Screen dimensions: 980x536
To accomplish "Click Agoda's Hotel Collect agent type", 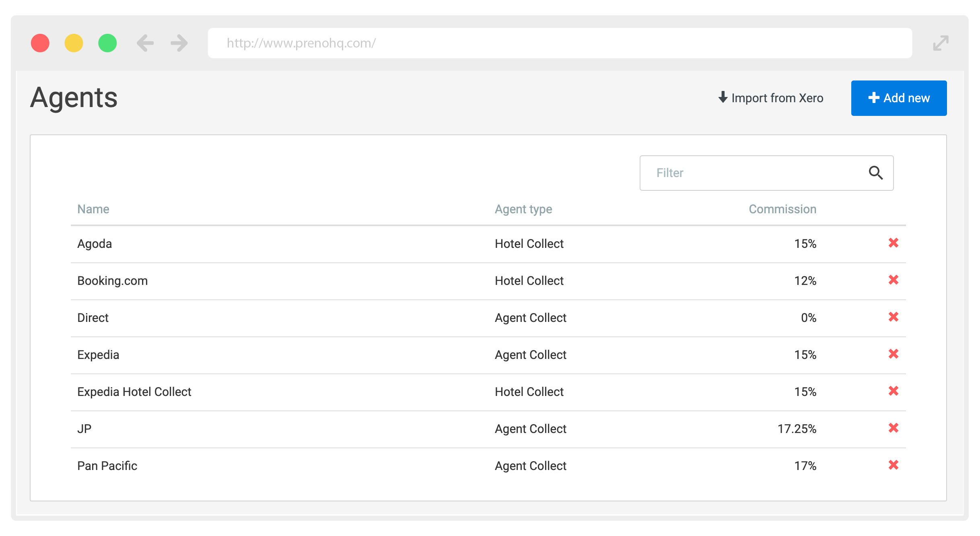I will (x=529, y=244).
